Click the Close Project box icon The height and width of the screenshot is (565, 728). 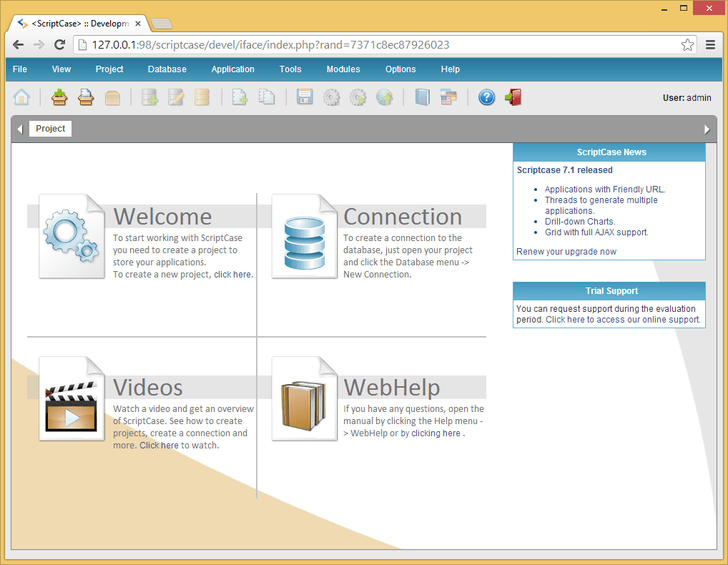(x=112, y=97)
